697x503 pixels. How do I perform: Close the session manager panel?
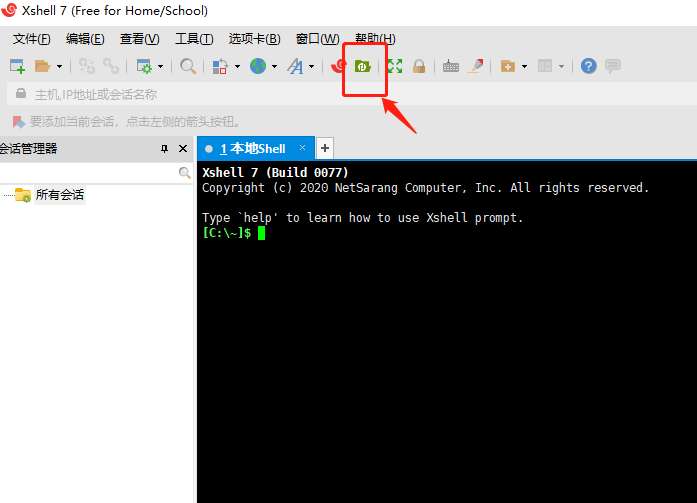183,148
